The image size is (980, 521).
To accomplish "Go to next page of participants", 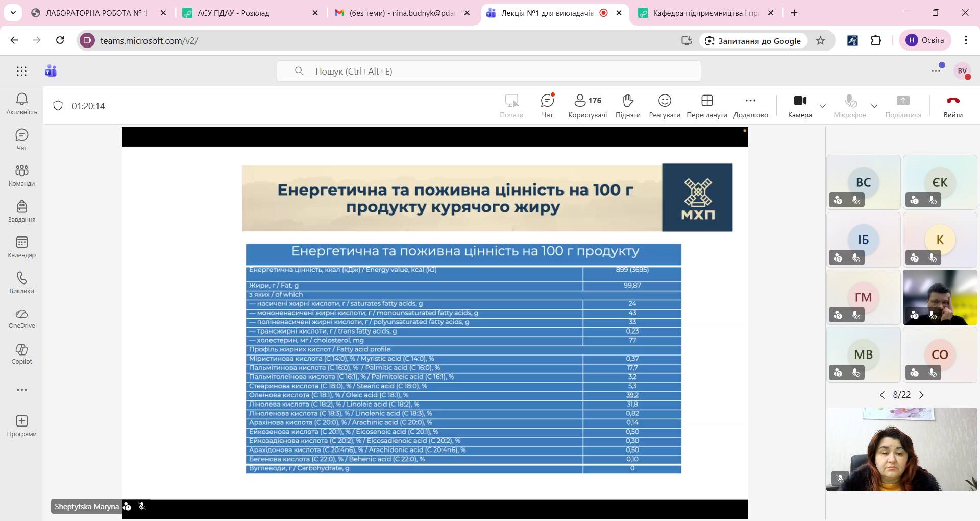I will tap(921, 395).
